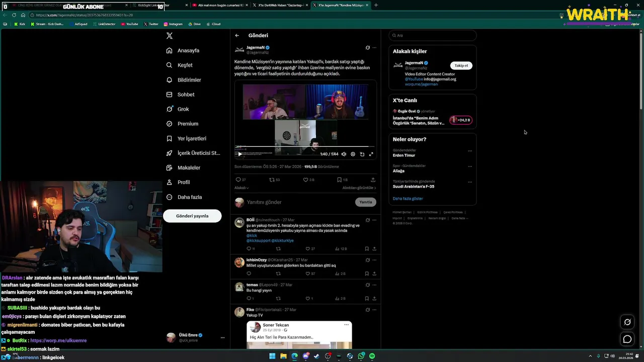
Task: Open a new browser tab
Action: 376,5
